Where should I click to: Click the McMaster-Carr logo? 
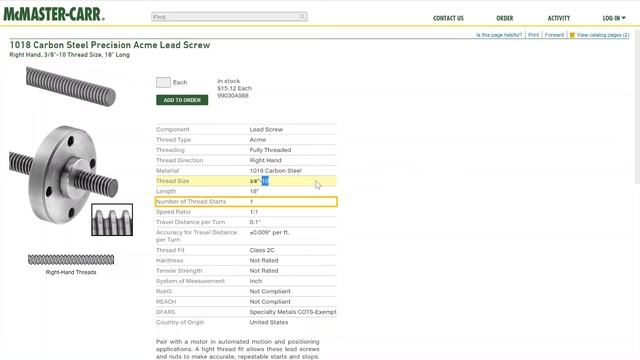[54, 14]
